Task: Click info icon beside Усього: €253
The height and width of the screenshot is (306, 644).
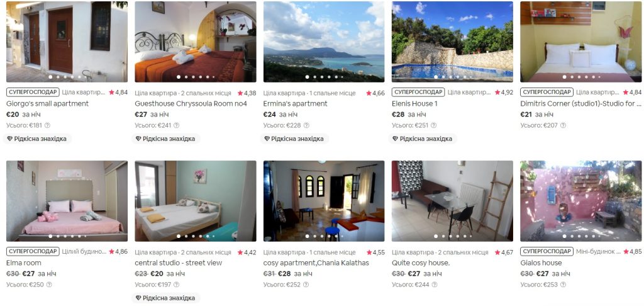Action: coord(563,285)
